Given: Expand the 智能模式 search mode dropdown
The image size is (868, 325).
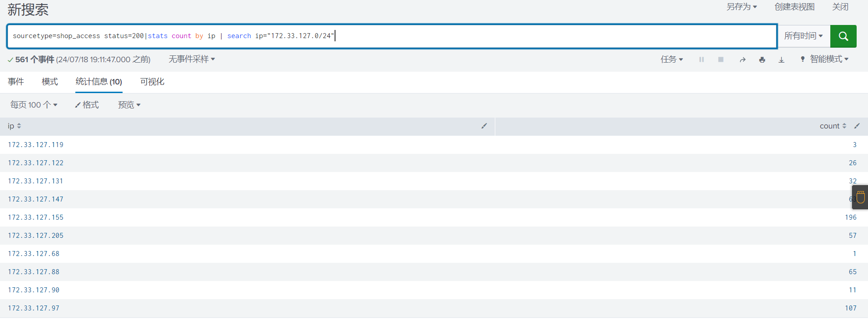Looking at the screenshot, I should [825, 59].
